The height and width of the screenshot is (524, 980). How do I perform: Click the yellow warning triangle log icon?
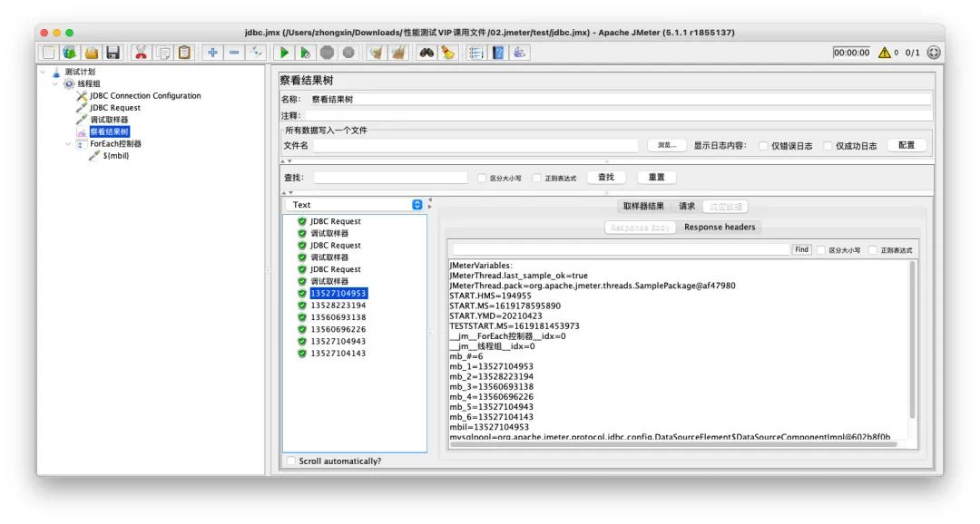pos(885,53)
